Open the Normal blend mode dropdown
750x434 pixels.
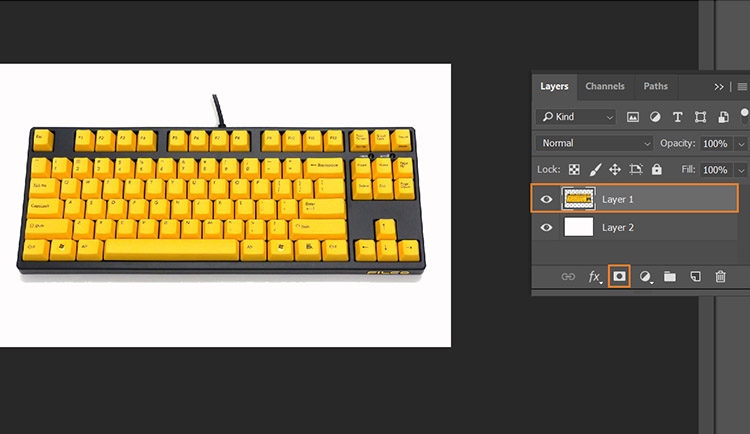594,144
